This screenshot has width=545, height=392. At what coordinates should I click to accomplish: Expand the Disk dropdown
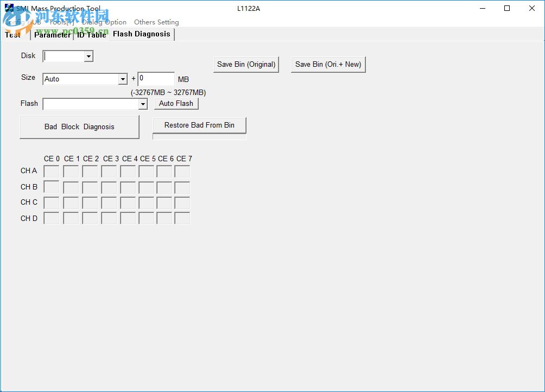point(88,56)
